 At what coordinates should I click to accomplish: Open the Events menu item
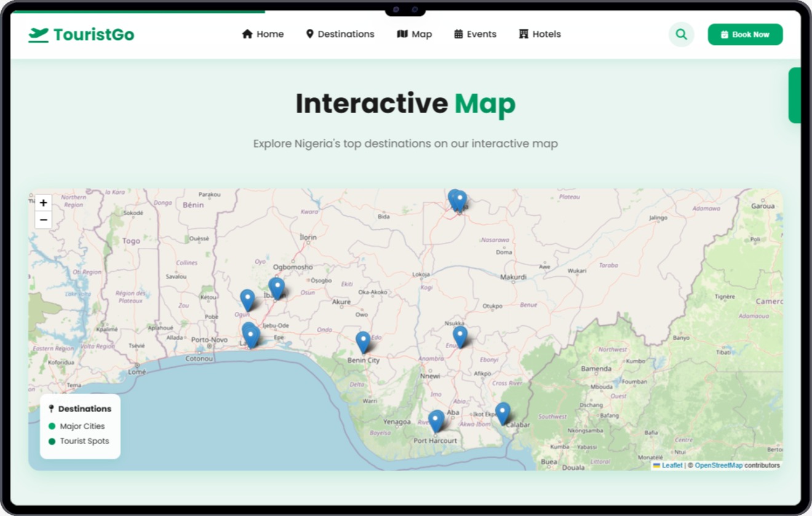(475, 34)
